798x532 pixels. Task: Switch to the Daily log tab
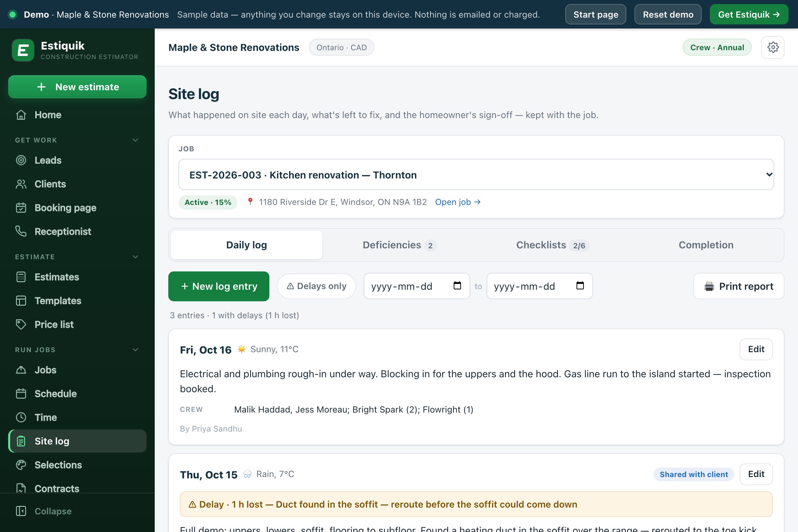click(x=247, y=245)
